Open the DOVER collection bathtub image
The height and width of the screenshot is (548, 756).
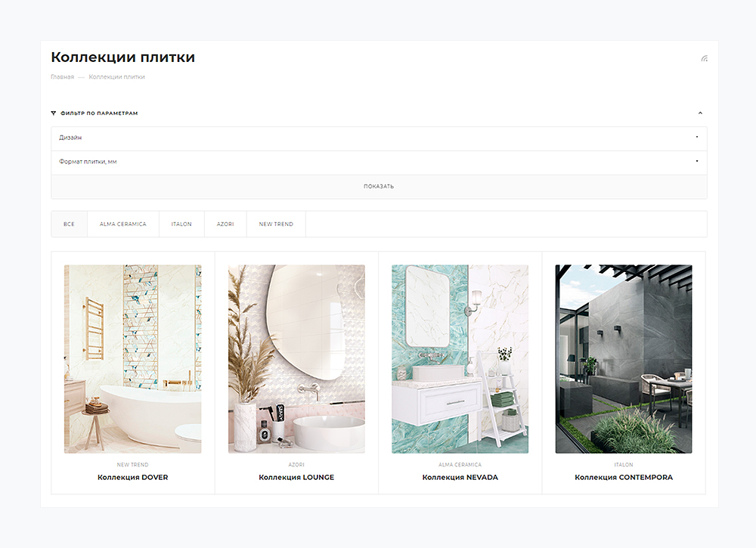point(132,359)
